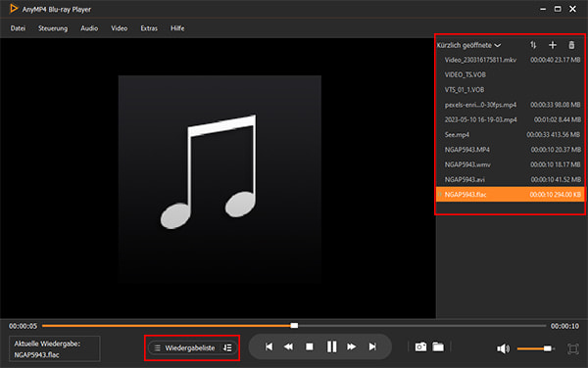
Task: Toggle the Wiedergabeliste panel button
Action: click(185, 348)
